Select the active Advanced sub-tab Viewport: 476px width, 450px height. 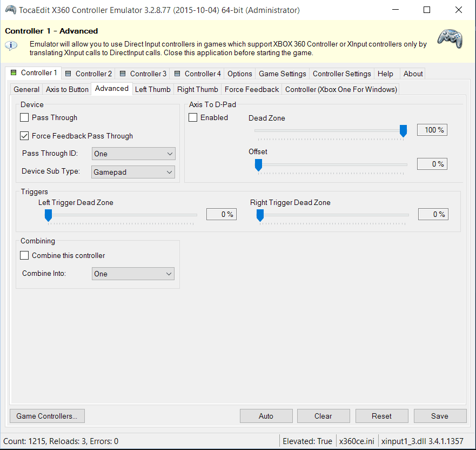click(x=112, y=88)
